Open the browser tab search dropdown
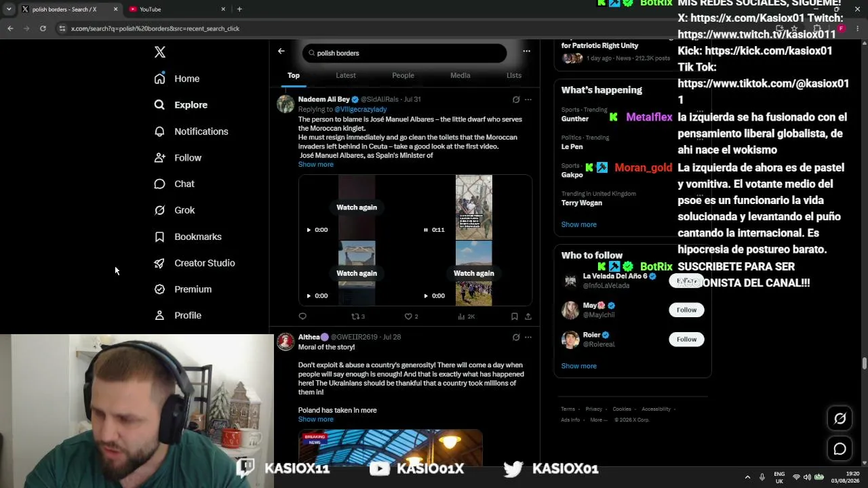 click(x=9, y=9)
